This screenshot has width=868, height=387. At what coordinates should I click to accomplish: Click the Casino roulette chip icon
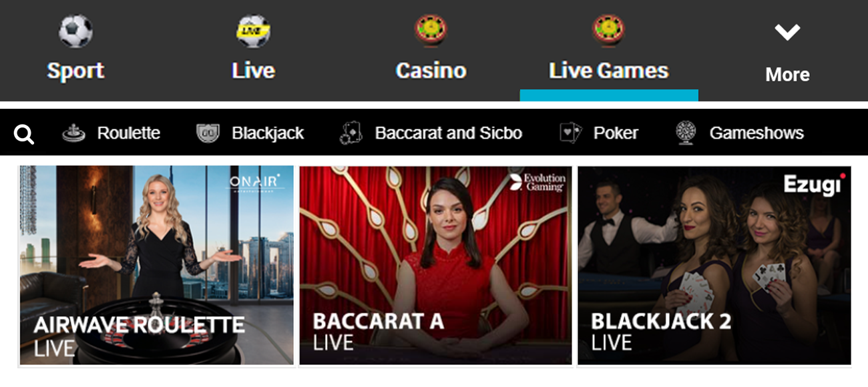point(431,29)
